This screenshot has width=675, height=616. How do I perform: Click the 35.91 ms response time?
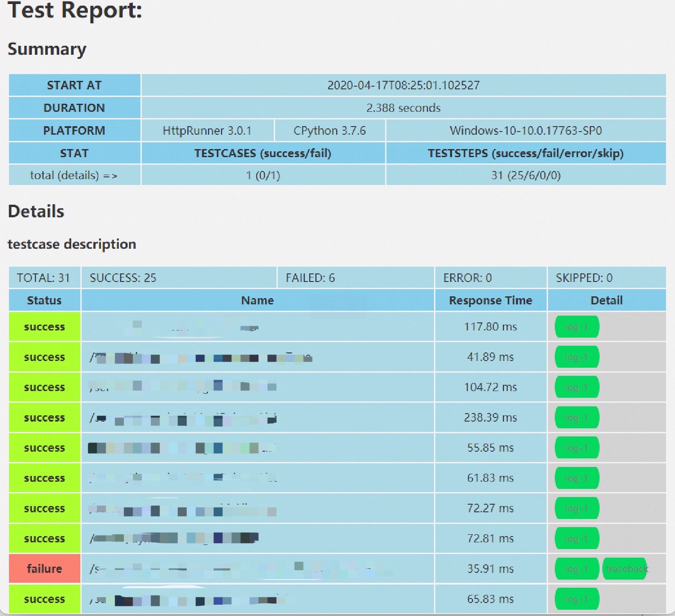pos(491,569)
